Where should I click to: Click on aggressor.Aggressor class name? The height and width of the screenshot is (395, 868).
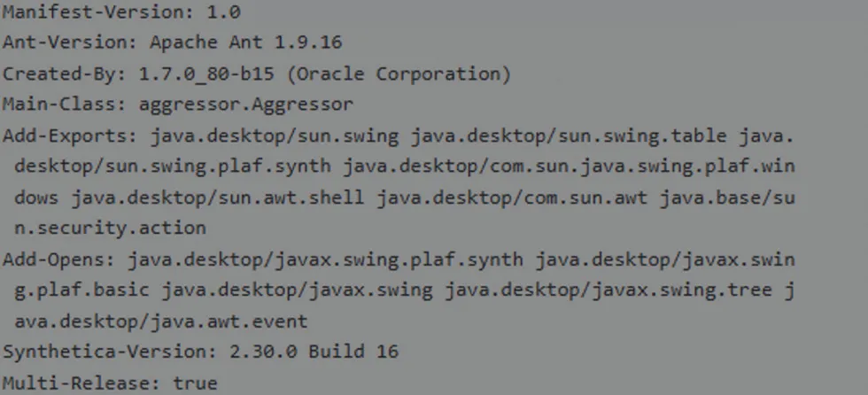[x=246, y=105]
